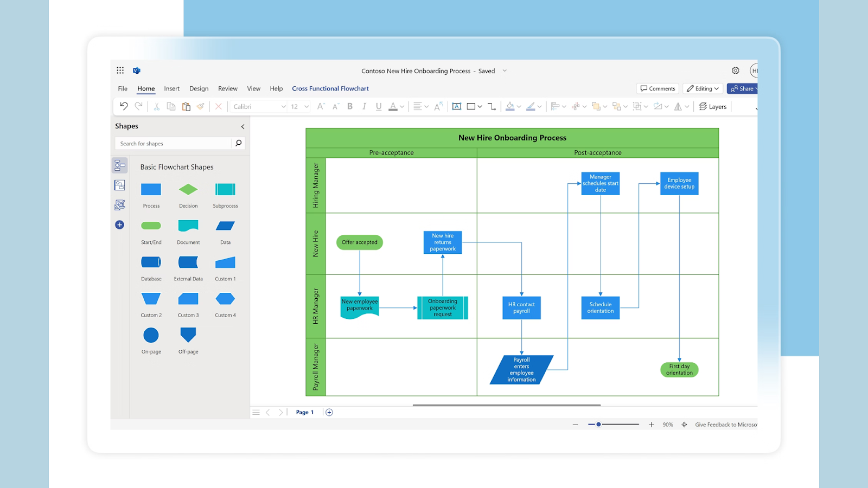Open the Editing mode dropdown
868x488 pixels.
(x=703, y=88)
